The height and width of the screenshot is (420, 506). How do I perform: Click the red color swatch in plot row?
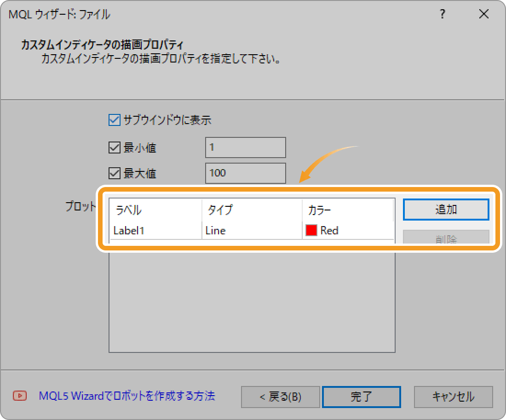click(x=311, y=230)
